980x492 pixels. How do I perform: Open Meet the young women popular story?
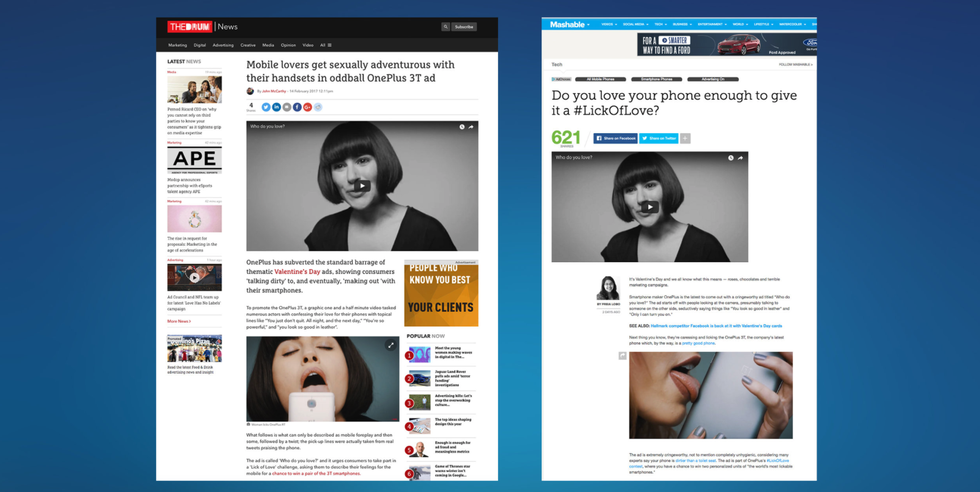(440, 353)
